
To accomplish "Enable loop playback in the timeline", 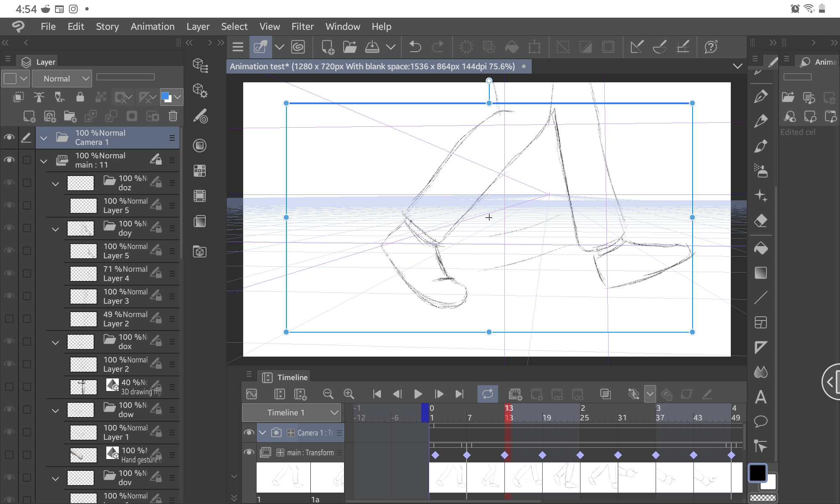I will tap(487, 394).
